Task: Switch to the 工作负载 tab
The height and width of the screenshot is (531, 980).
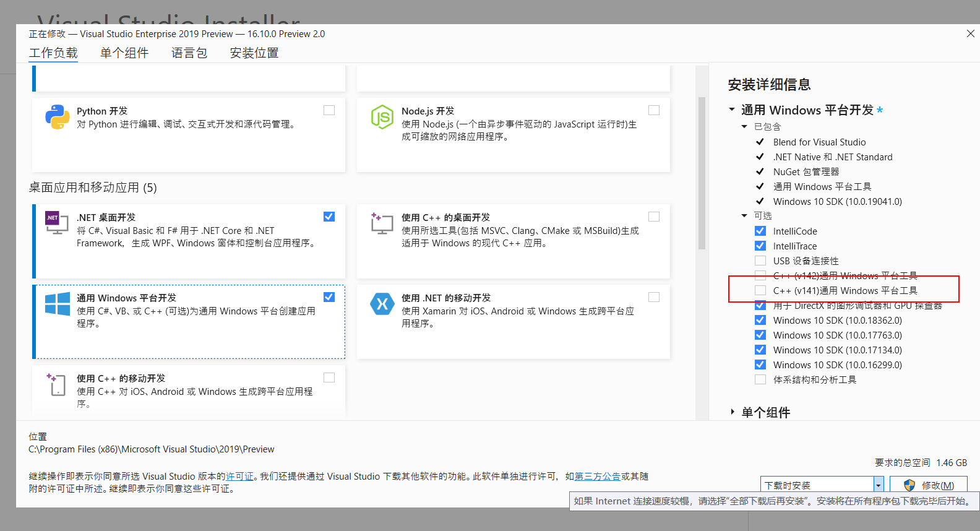Action: tap(53, 53)
